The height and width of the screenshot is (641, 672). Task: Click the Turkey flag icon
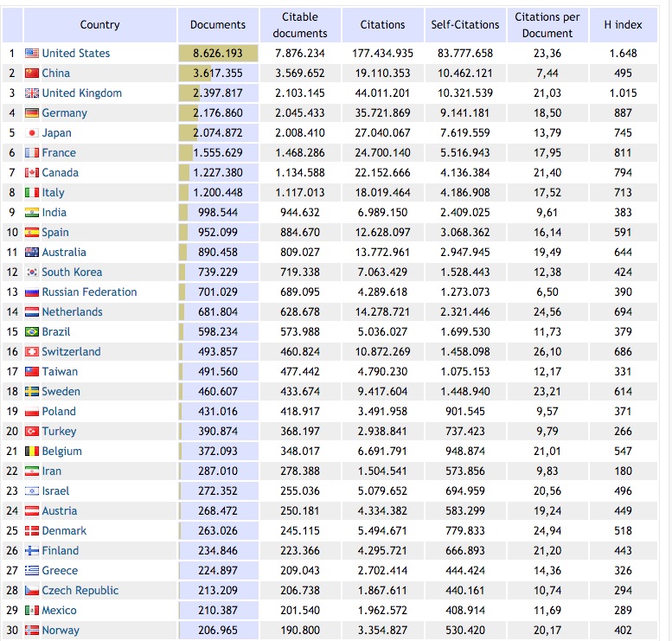(x=32, y=432)
